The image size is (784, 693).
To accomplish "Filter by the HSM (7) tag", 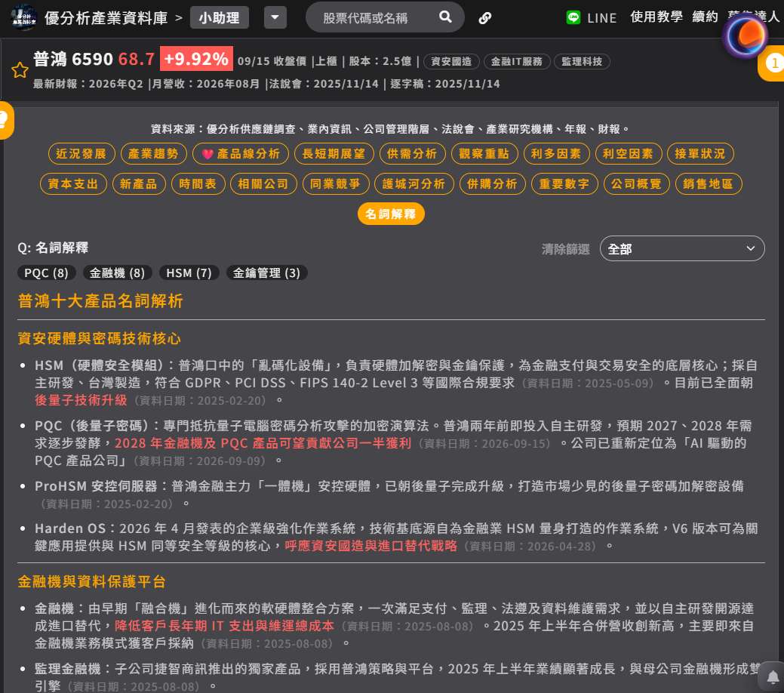I will pos(189,273).
